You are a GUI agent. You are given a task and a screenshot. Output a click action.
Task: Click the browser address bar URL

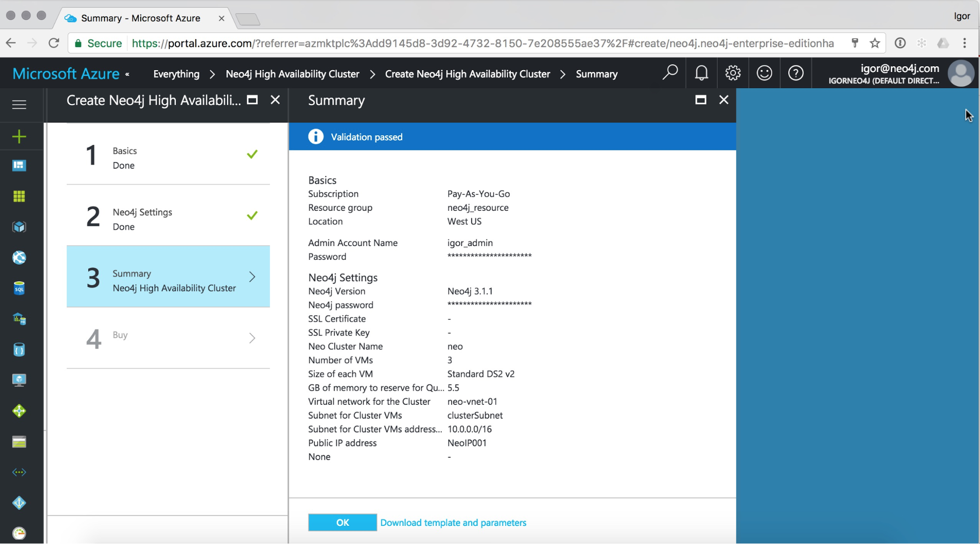click(x=482, y=44)
